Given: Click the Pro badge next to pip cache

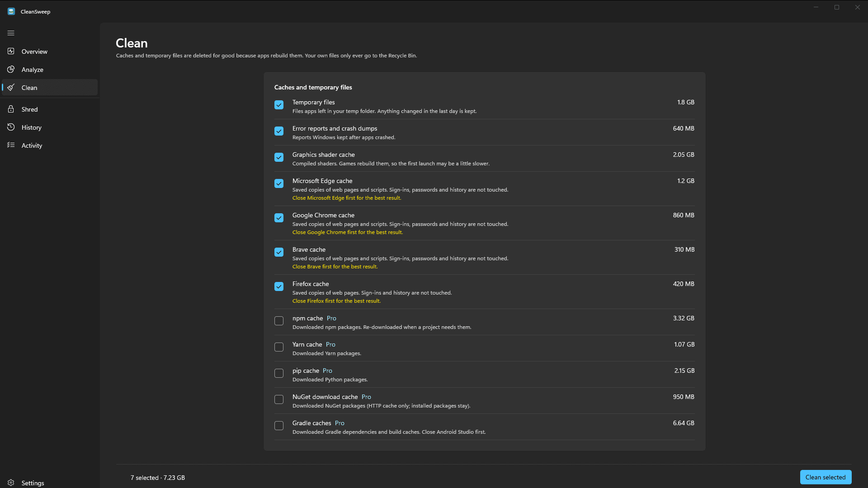Looking at the screenshot, I should 327,371.
